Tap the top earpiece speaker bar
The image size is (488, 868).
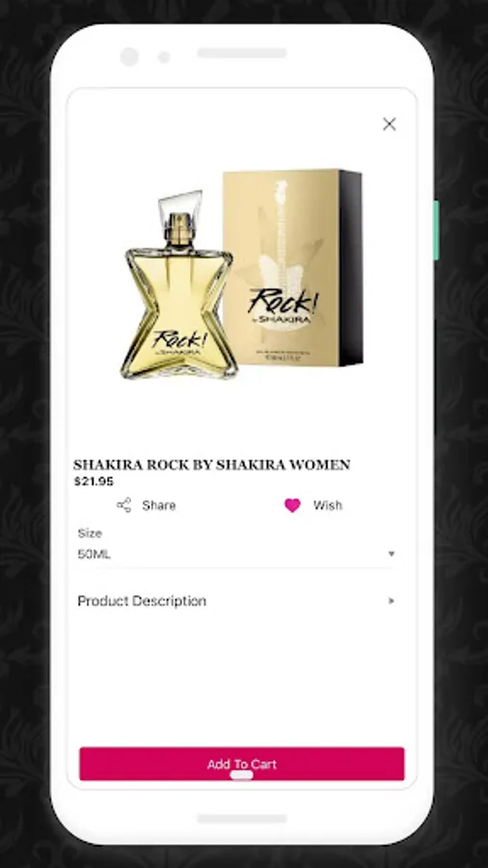click(x=242, y=53)
